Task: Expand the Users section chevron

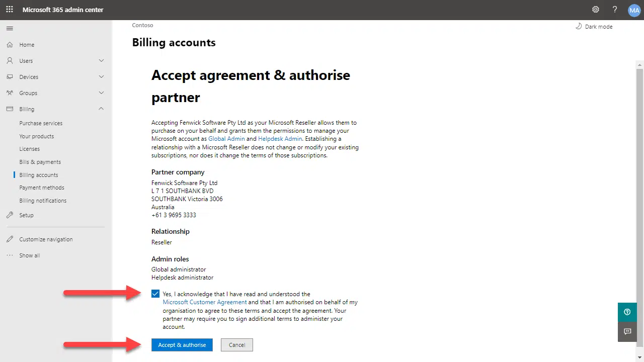Action: point(101,61)
